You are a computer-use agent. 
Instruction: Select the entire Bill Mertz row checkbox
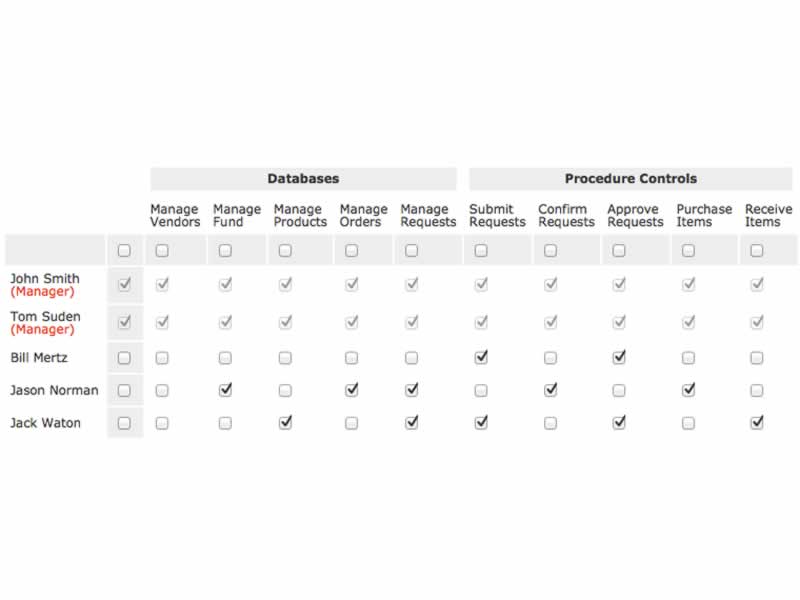click(x=124, y=357)
